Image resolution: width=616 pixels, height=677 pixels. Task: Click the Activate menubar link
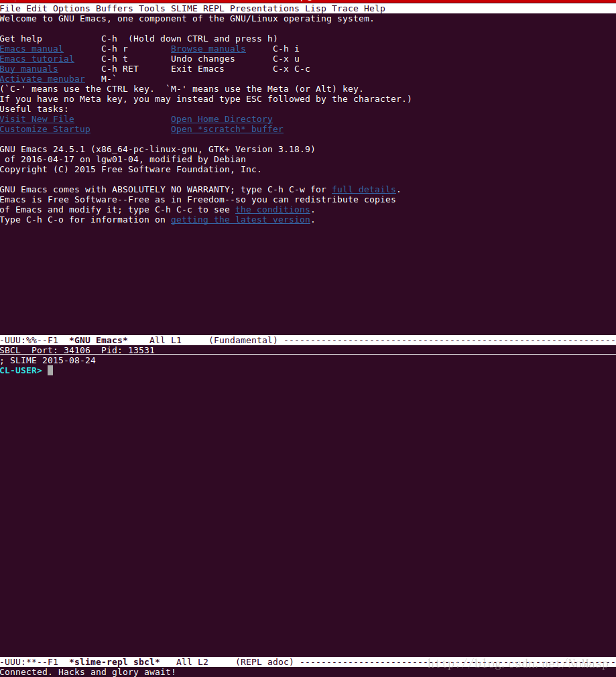(42, 79)
